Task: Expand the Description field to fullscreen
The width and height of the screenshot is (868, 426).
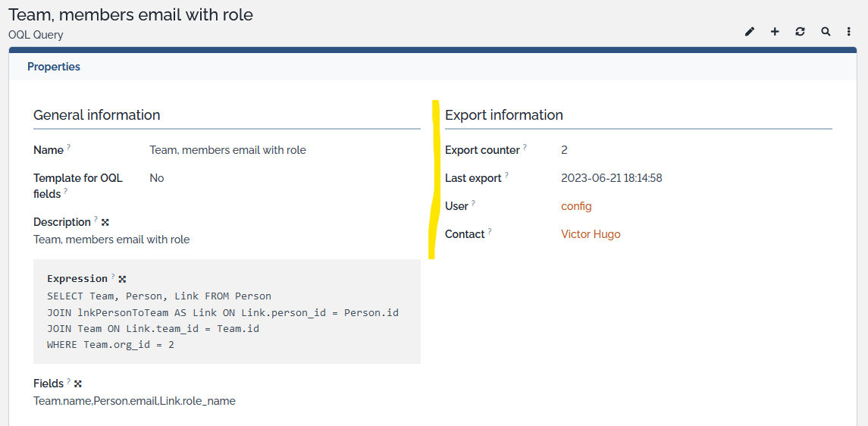Action: pyautogui.click(x=105, y=222)
